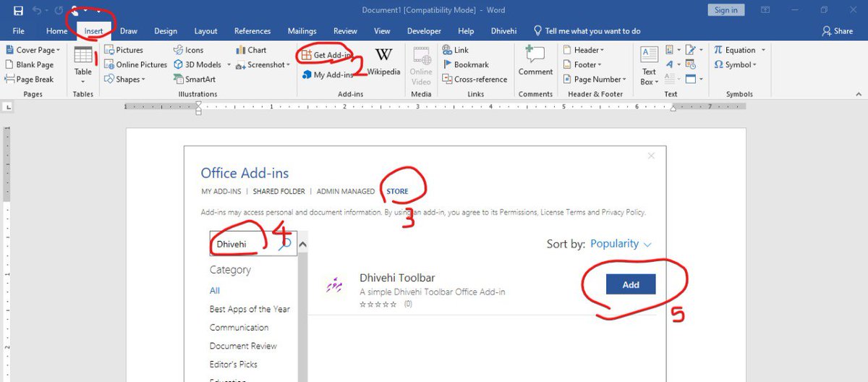Choose Online Pictures

pos(135,64)
